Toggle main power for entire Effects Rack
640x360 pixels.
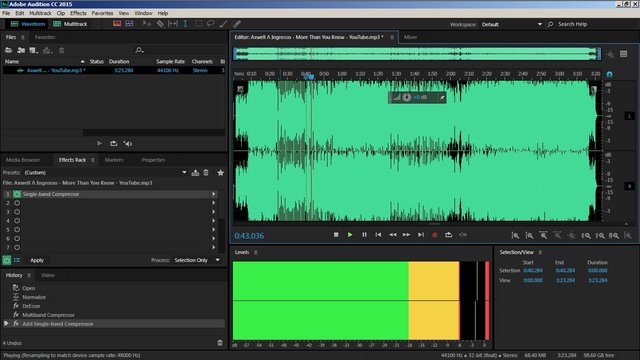[x=7, y=260]
